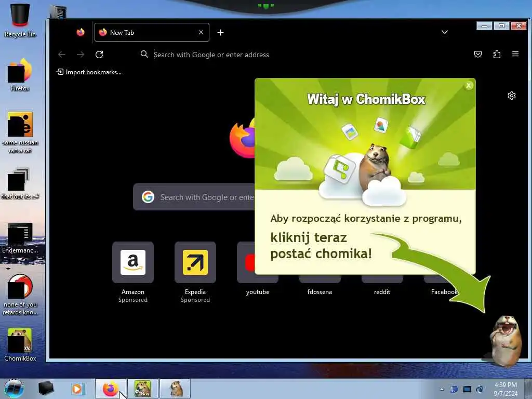532x399 pixels.
Task: Close the Witaj w ChomikBox popup
Action: (x=469, y=86)
